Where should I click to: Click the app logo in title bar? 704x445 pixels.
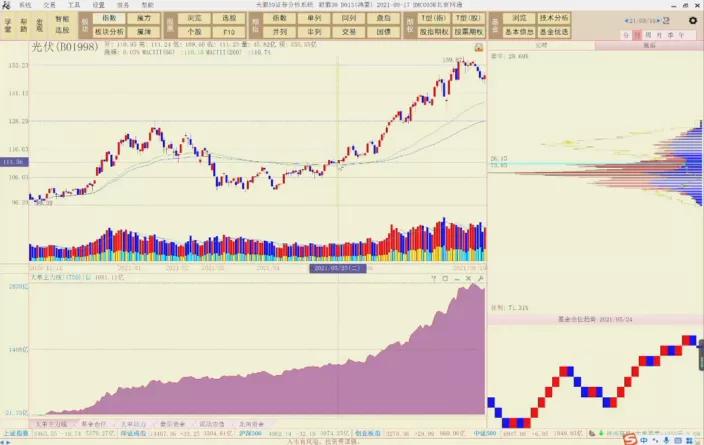click(6, 5)
